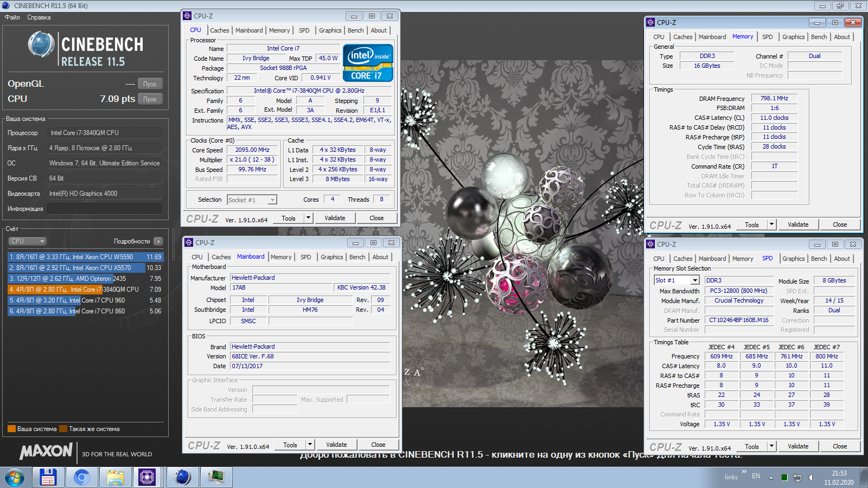The image size is (868, 488).
Task: Click Tools in the top-left CPU-Z window
Action: point(289,218)
